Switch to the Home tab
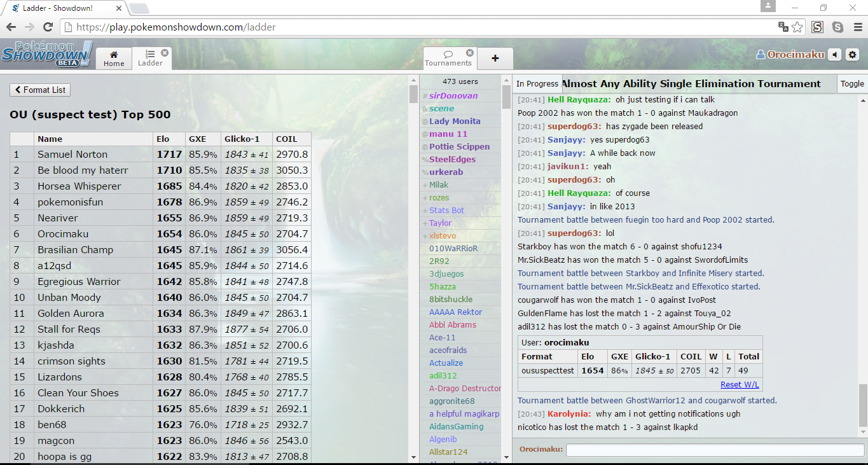 point(114,59)
